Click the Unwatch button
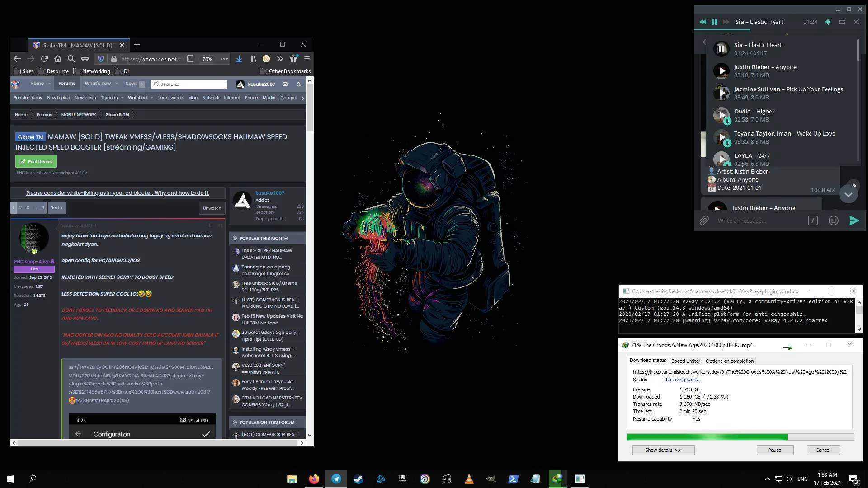This screenshot has height=488, width=868. pos(212,208)
